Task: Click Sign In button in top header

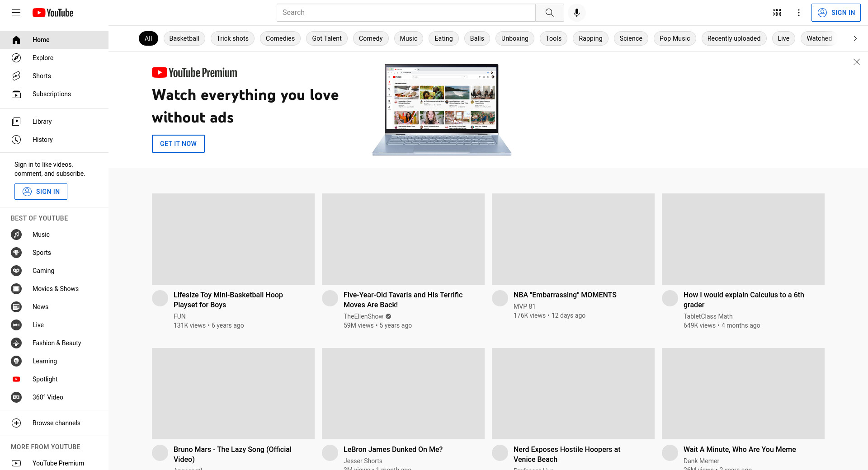Action: 836,13
